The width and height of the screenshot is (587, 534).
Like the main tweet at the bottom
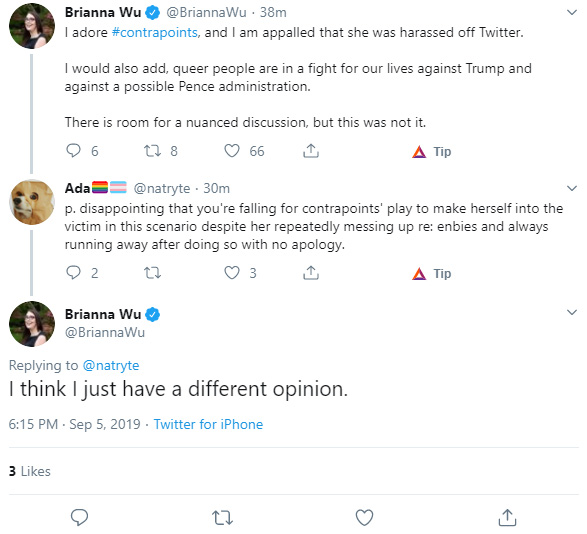364,518
